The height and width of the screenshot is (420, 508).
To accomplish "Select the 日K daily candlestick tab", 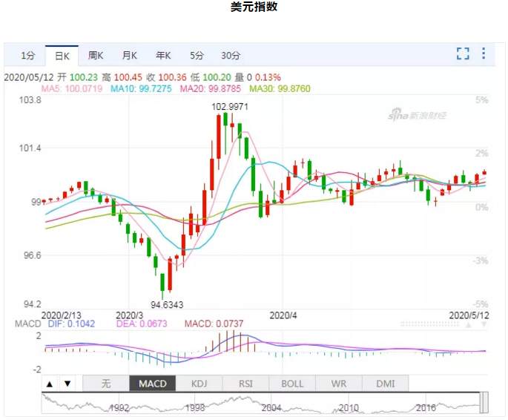I will click(x=62, y=56).
